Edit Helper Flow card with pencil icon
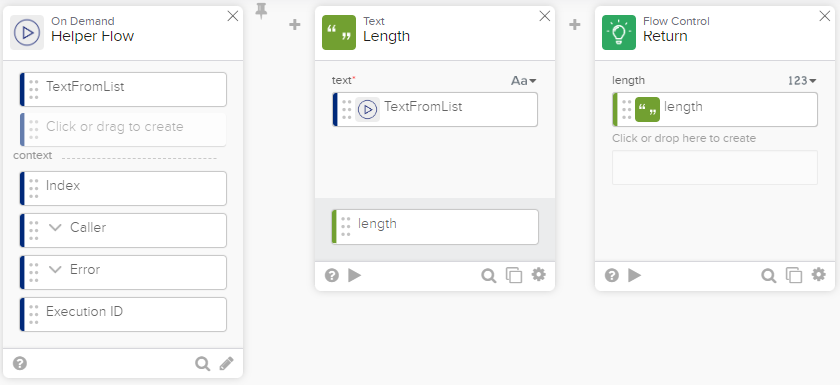Viewport: 840px width, 385px height. tap(227, 364)
